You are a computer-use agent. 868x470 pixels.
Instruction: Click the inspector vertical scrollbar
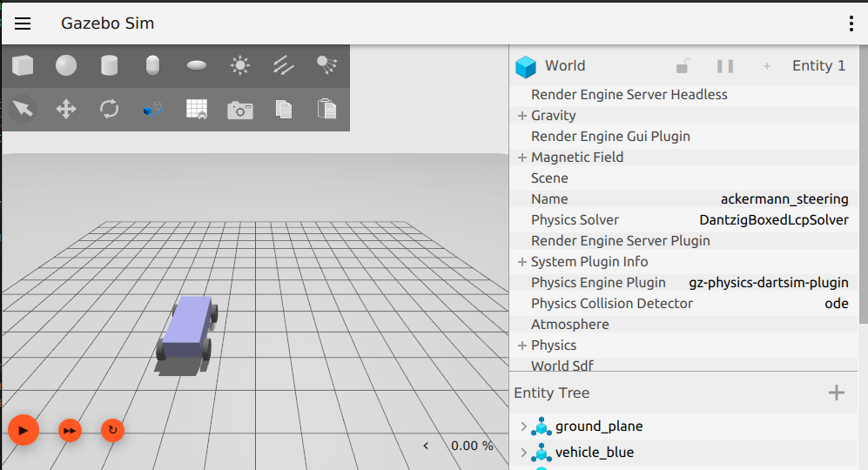click(863, 185)
